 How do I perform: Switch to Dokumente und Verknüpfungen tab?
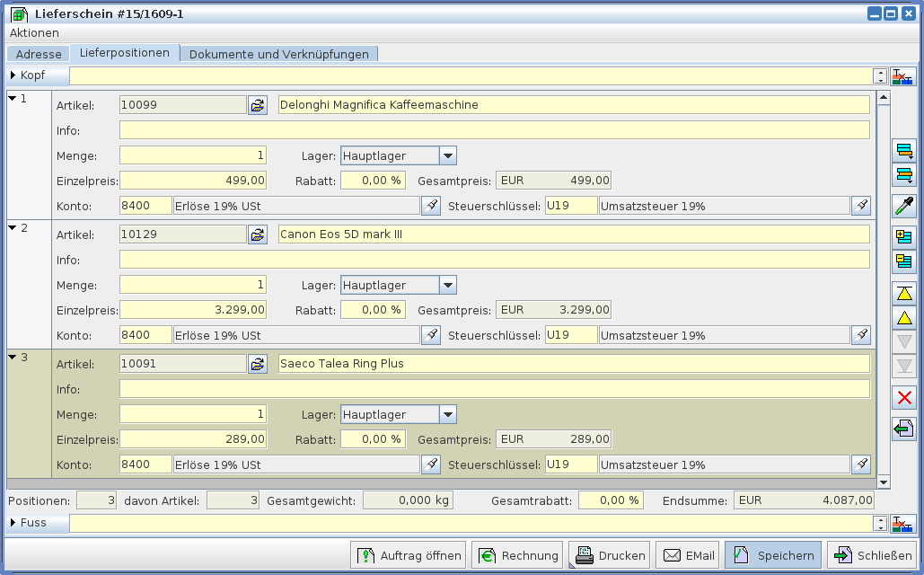pyautogui.click(x=278, y=54)
